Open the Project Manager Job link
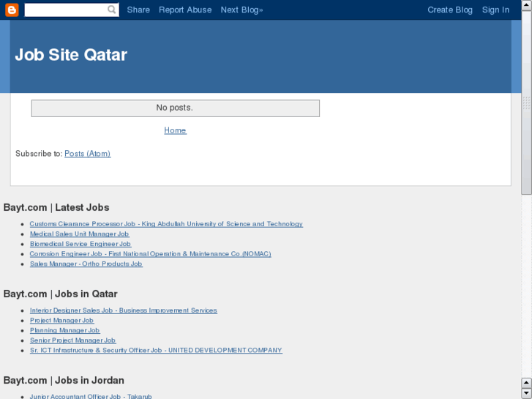The image size is (532, 399). [x=61, y=320]
